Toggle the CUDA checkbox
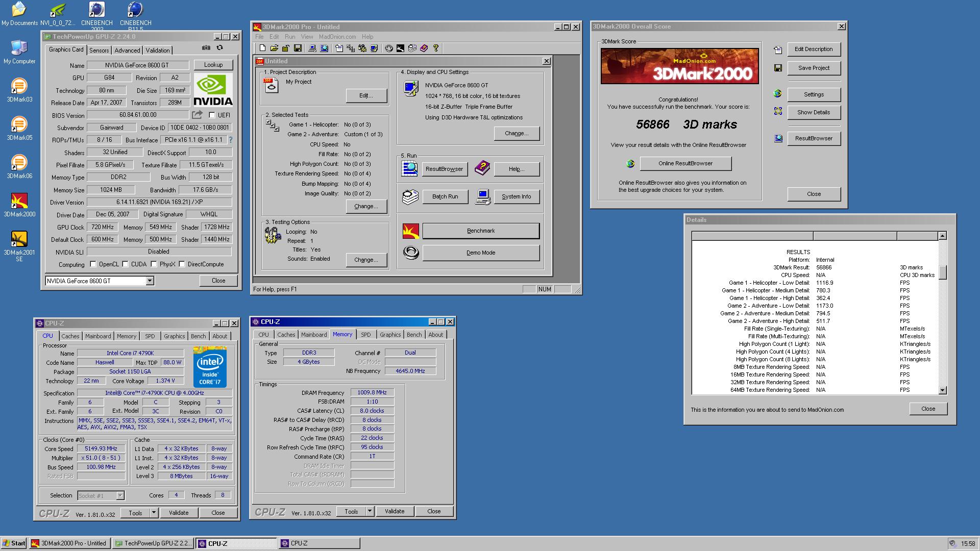Viewport: 980px width, 551px height. point(125,264)
